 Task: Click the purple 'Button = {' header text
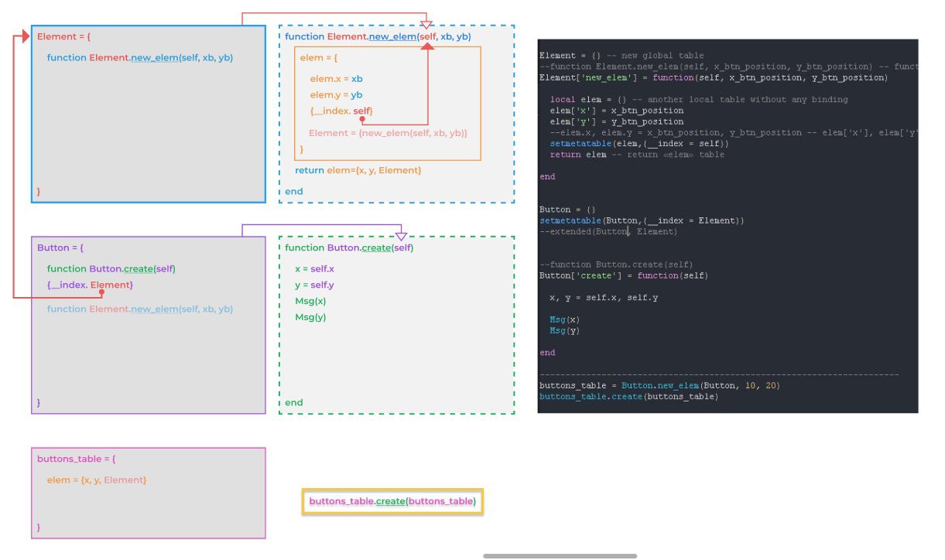coord(60,248)
